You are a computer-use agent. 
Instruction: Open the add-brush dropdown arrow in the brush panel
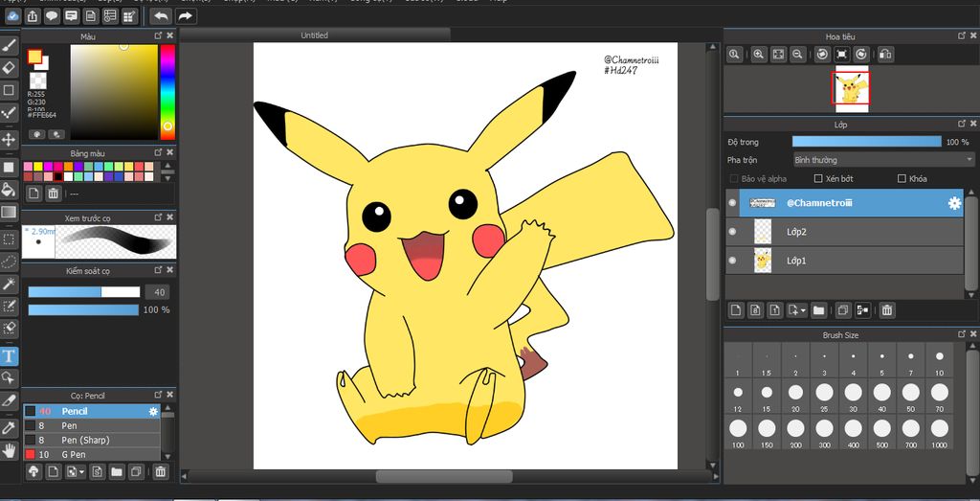coord(82,472)
